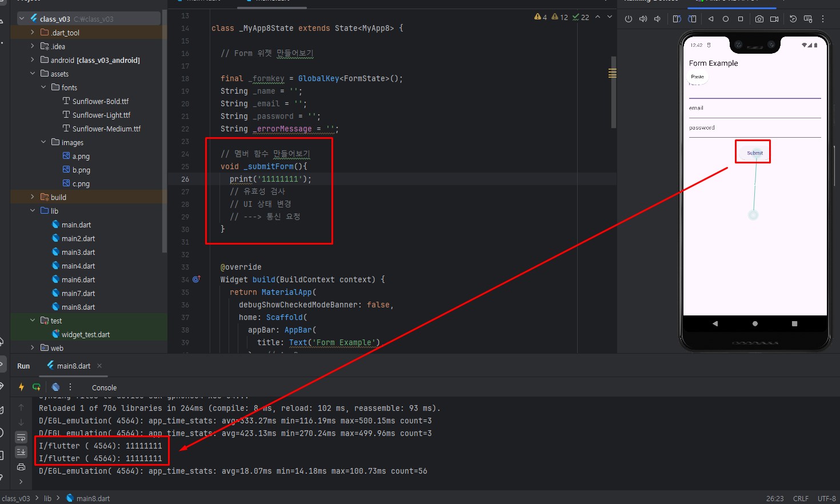840x504 pixels.
Task: Open main.dart in project tree
Action: pyautogui.click(x=76, y=225)
